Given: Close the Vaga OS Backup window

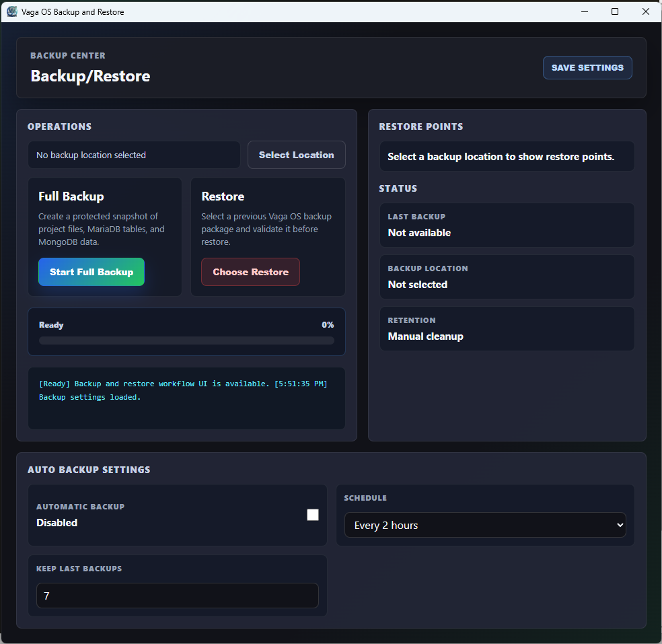Looking at the screenshot, I should click(x=646, y=11).
